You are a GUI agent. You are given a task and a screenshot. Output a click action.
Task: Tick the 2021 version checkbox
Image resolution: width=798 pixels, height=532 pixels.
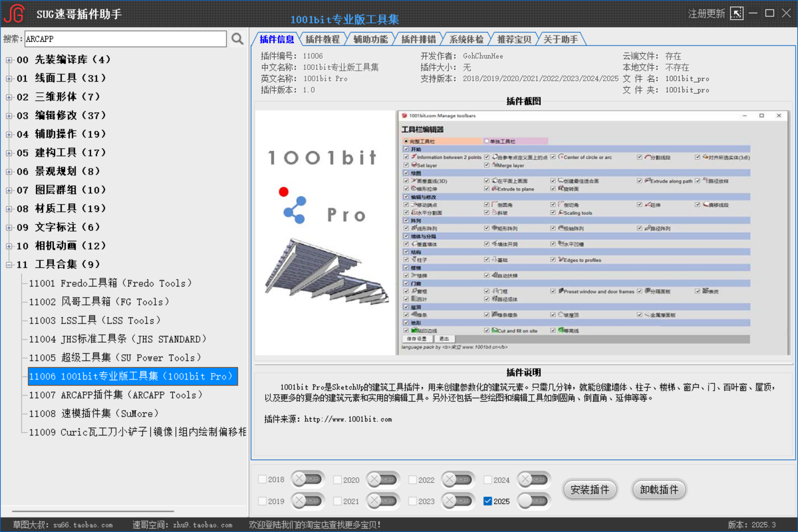pos(337,501)
